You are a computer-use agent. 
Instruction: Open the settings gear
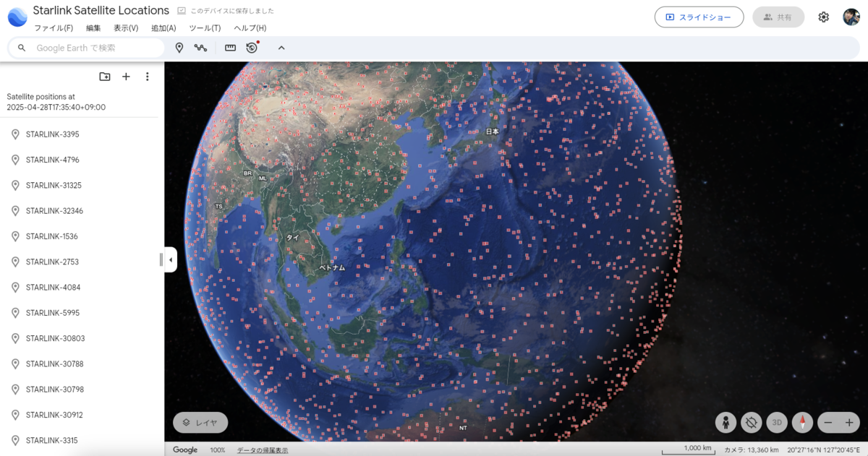(823, 17)
